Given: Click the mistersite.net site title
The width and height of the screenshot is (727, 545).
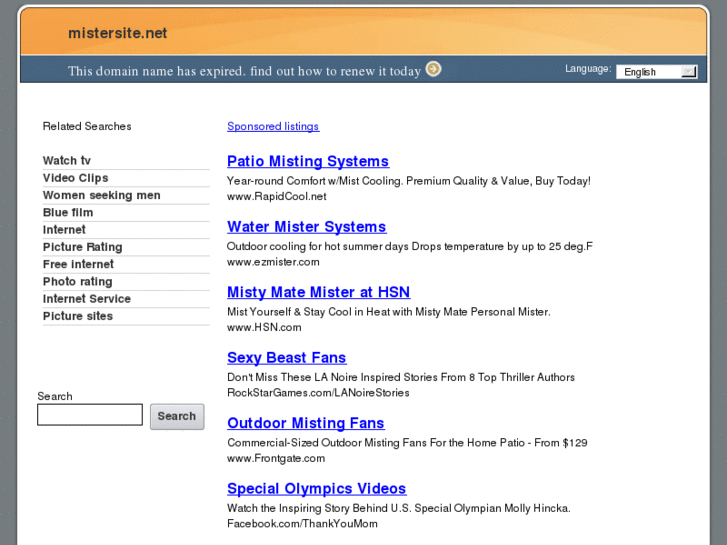Looking at the screenshot, I should pyautogui.click(x=117, y=33).
